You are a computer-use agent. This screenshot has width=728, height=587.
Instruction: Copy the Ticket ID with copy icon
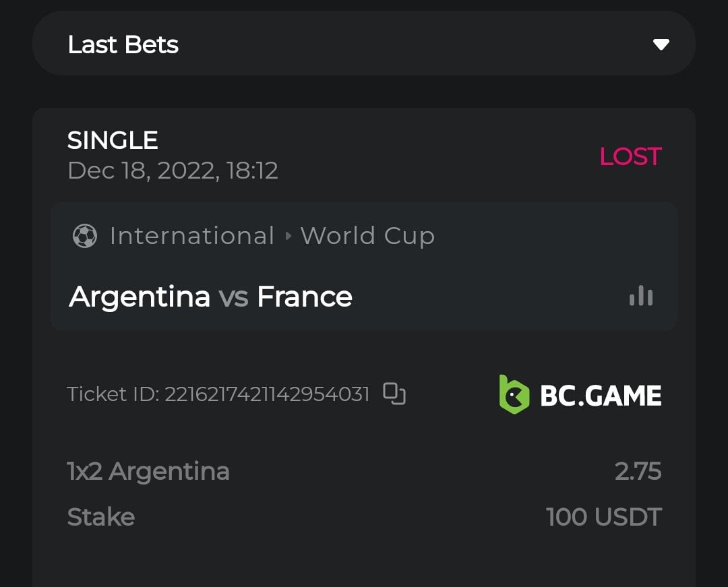(x=394, y=394)
